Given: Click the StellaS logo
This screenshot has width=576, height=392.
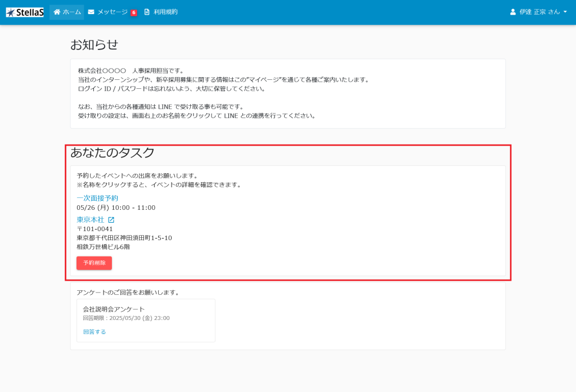Looking at the screenshot, I should [25, 12].
